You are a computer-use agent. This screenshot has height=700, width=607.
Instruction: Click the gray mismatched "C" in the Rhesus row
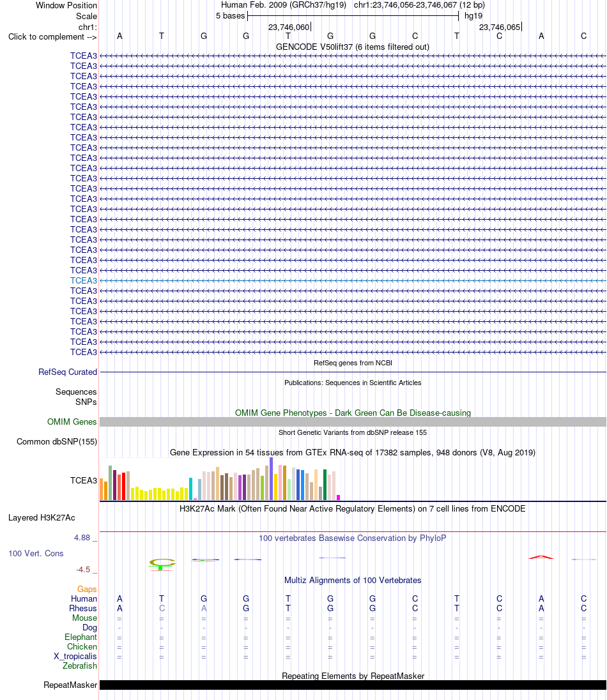(162, 608)
